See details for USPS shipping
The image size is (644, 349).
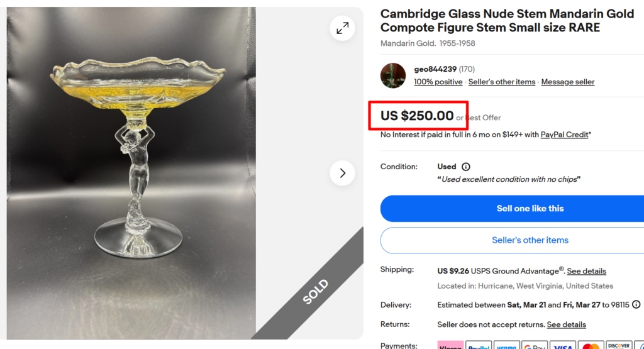point(586,271)
